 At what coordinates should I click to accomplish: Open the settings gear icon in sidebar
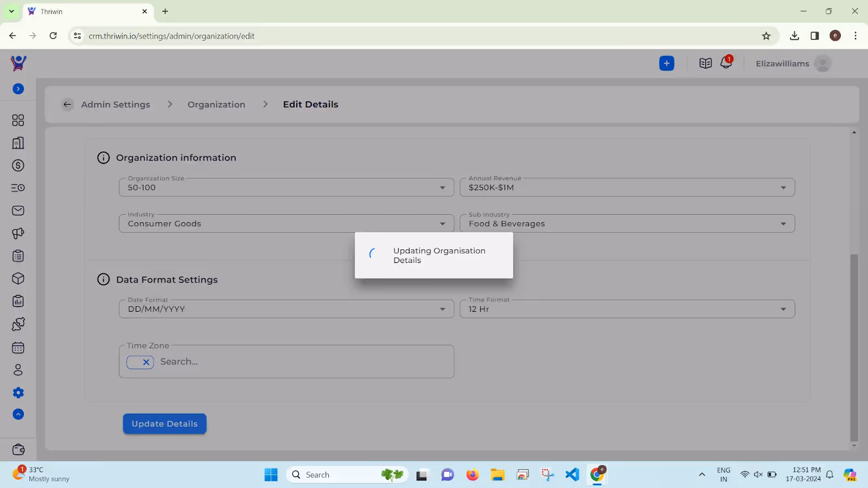point(18,393)
